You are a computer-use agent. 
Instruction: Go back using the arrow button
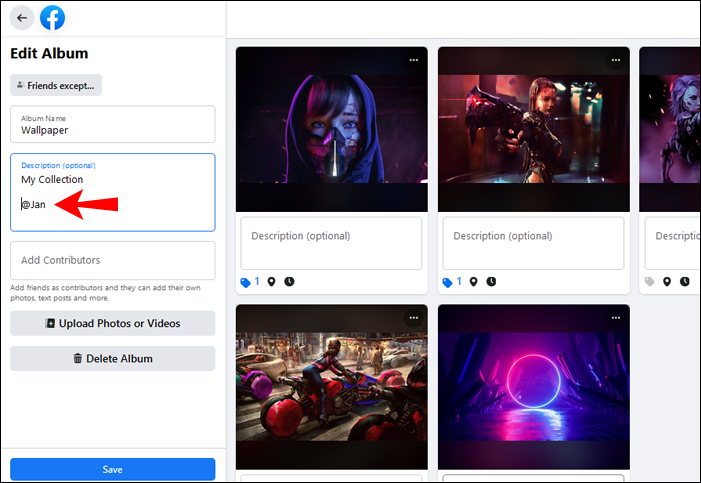pos(22,18)
